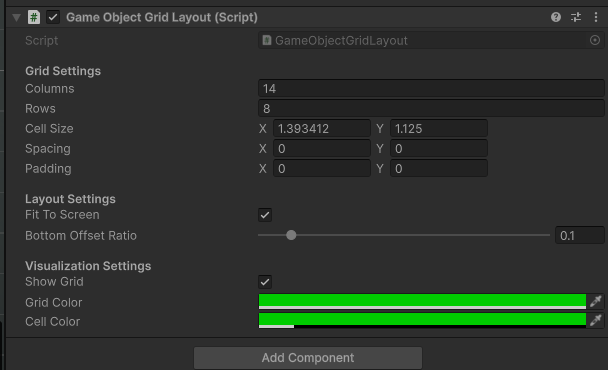Open the Cell Color green swatch

422,320
